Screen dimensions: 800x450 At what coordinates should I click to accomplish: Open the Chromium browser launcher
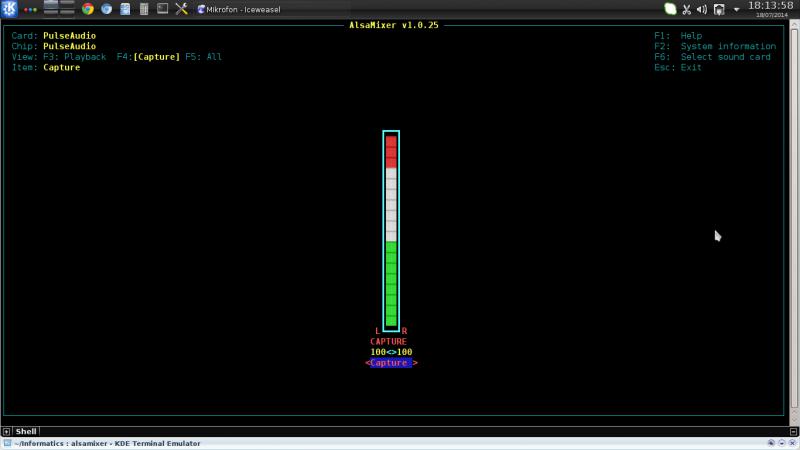[106, 9]
